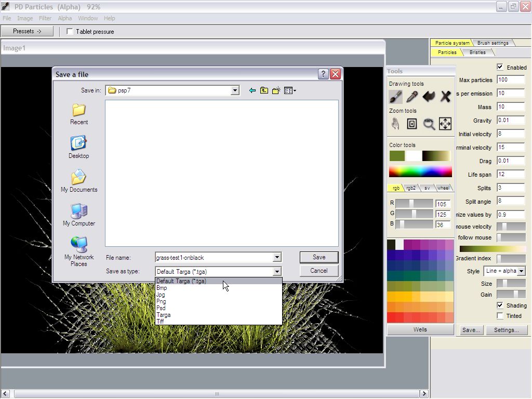Pick the eyedropper color sampler tool
Viewport: 532px width, 399px height.
coord(412,97)
